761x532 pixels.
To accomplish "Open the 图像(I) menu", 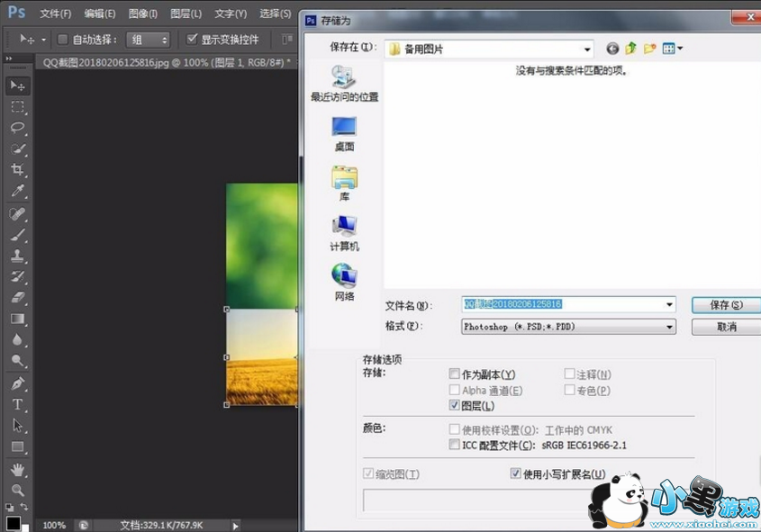I will pos(142,14).
